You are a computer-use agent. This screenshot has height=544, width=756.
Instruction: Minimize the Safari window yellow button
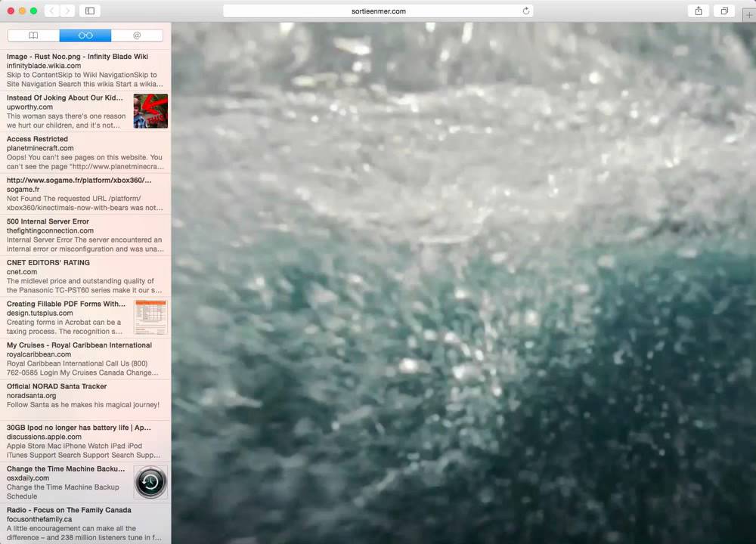point(22,11)
